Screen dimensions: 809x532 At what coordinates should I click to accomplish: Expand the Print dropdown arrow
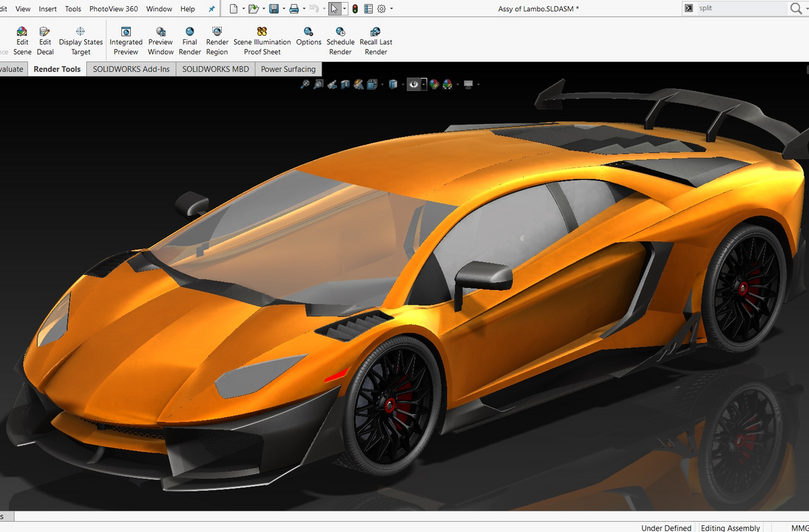[x=303, y=9]
